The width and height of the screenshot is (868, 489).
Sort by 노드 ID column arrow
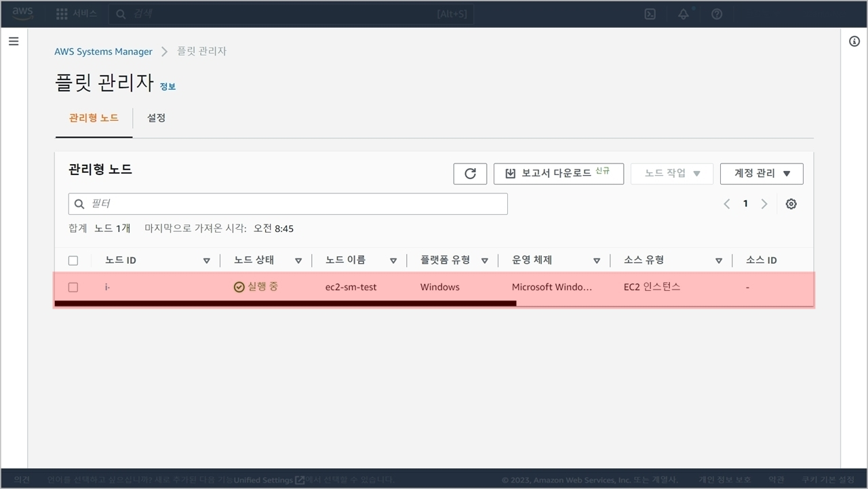tap(207, 260)
